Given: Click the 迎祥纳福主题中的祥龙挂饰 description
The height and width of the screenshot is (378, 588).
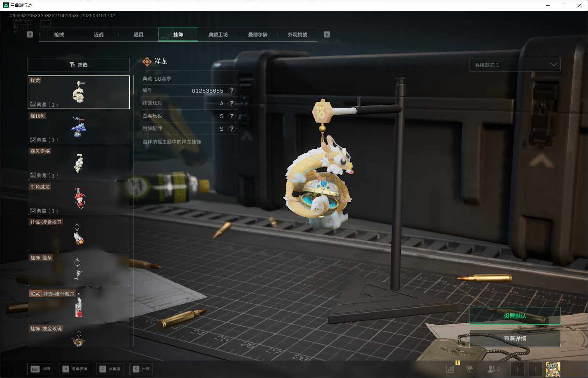Looking at the screenshot, I should (x=172, y=142).
